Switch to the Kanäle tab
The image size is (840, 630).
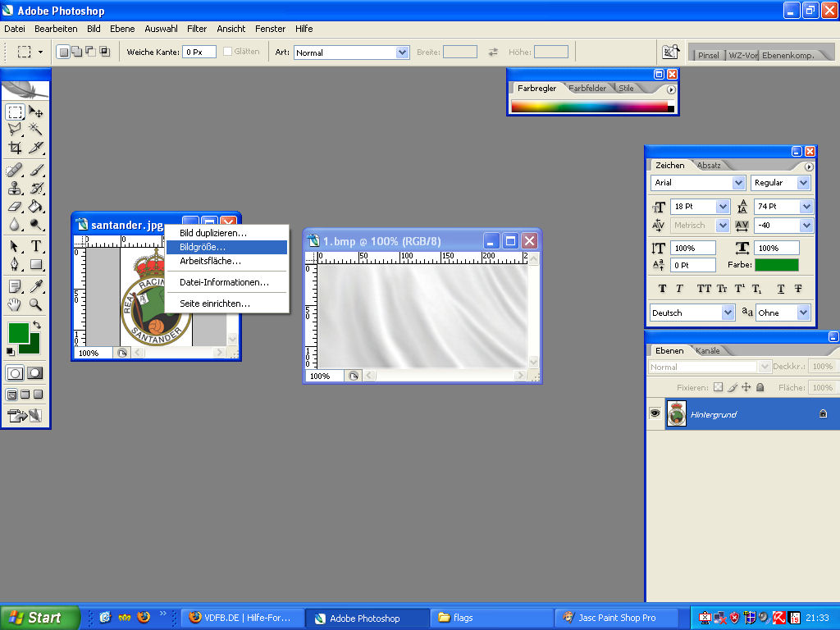pos(708,351)
